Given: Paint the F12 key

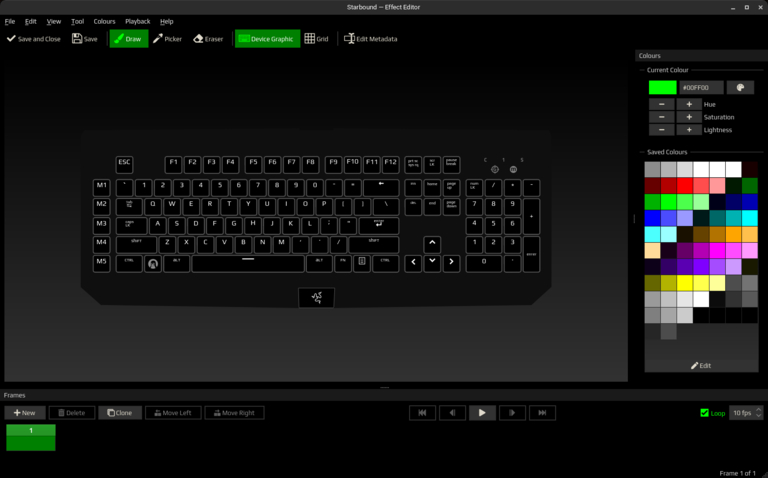Looking at the screenshot, I should coord(390,165).
